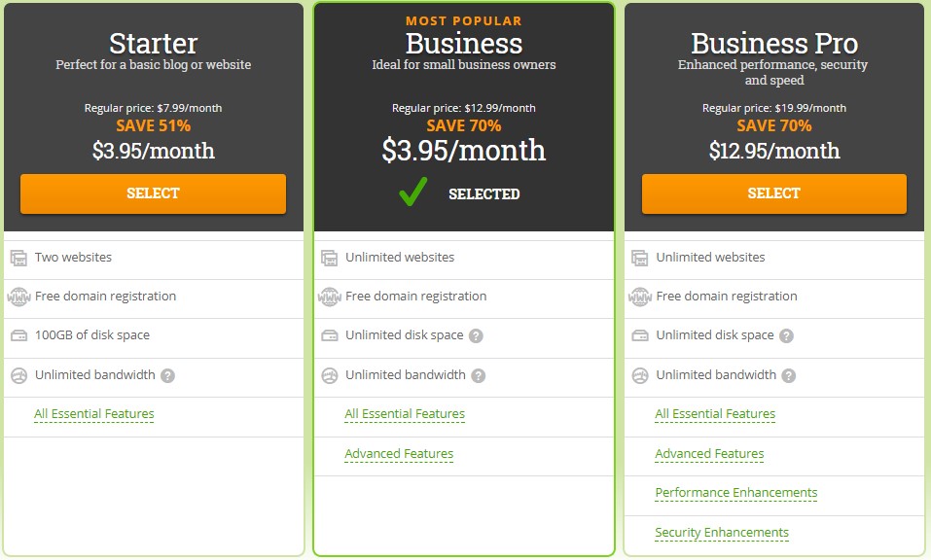Click the Business plan title heading

[464, 44]
